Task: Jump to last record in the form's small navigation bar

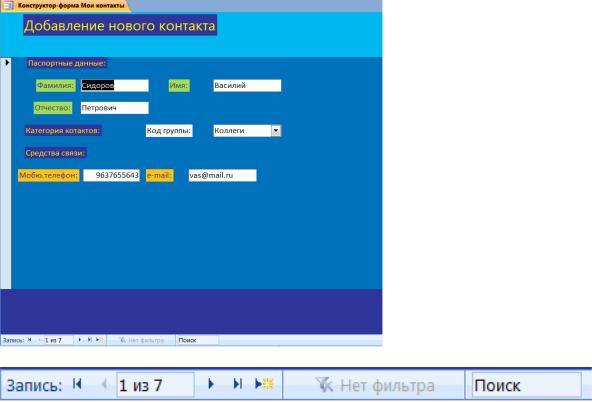Action: pyautogui.click(x=89, y=340)
